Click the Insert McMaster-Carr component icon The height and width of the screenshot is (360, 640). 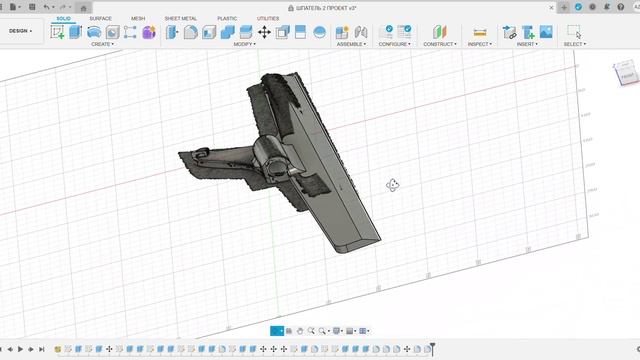pyautogui.click(x=528, y=32)
